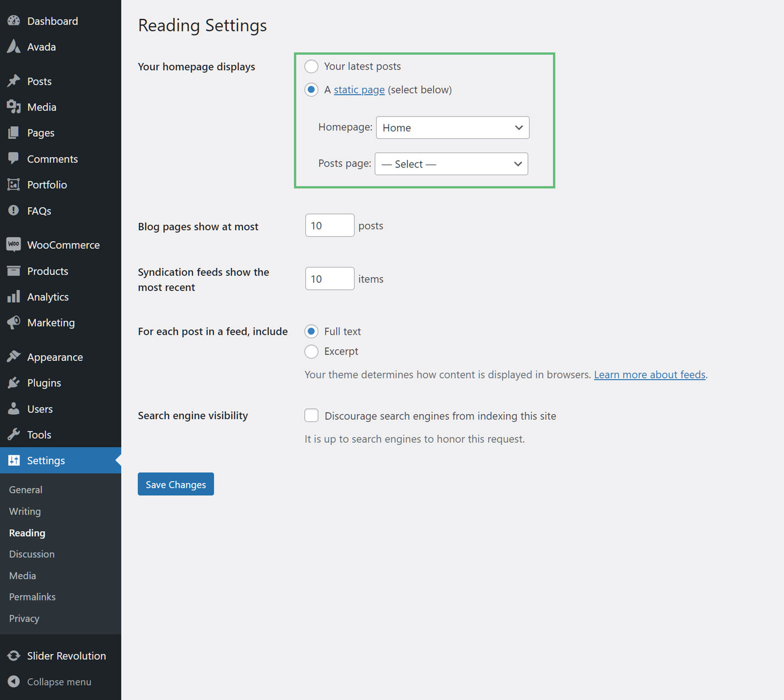Open Permalinks settings submenu
Viewport: 784px width, 700px height.
pos(32,597)
